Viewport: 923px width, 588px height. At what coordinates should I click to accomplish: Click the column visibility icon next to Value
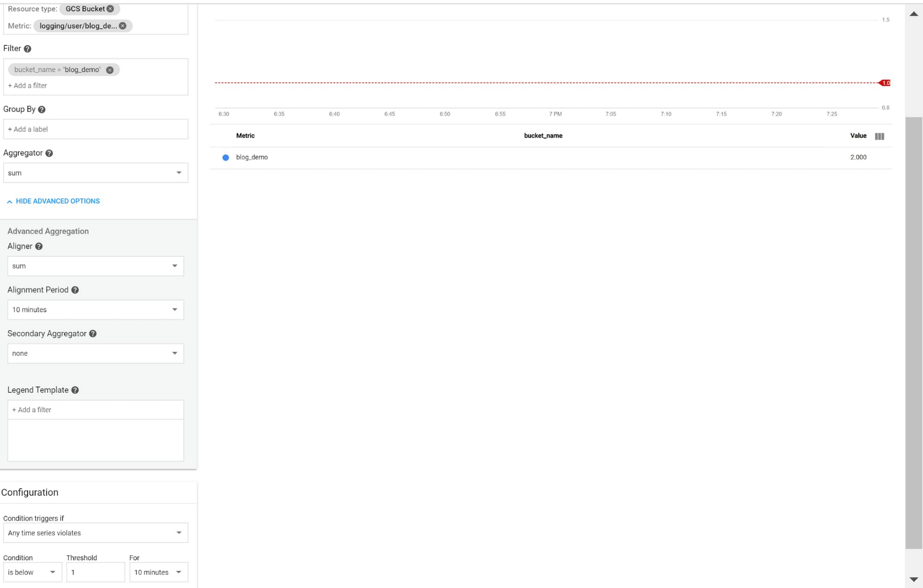pos(879,135)
